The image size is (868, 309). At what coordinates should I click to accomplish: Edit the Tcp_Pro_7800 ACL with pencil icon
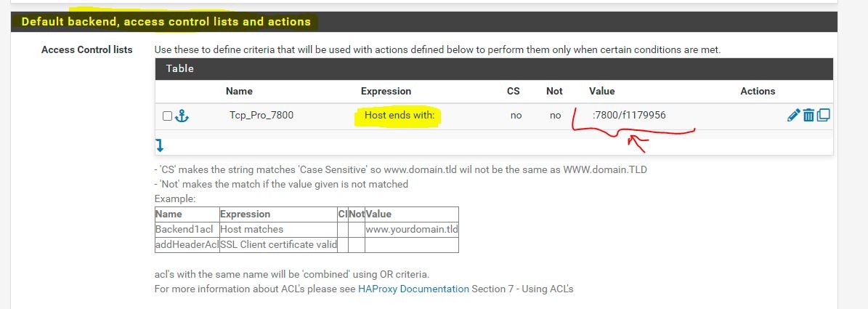[x=793, y=115]
